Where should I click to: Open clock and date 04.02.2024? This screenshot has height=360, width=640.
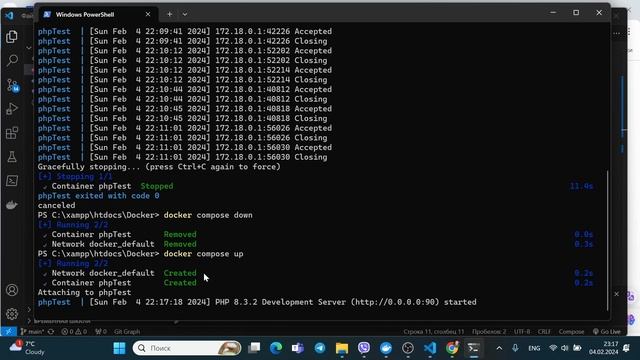point(603,348)
